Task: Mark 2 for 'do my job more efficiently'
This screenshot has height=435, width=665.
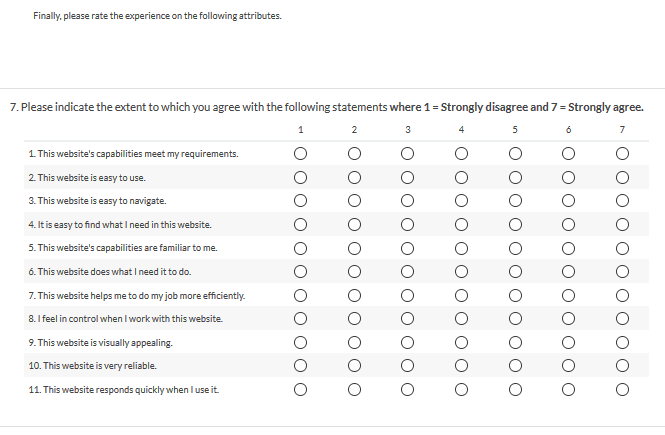Action: 354,295
